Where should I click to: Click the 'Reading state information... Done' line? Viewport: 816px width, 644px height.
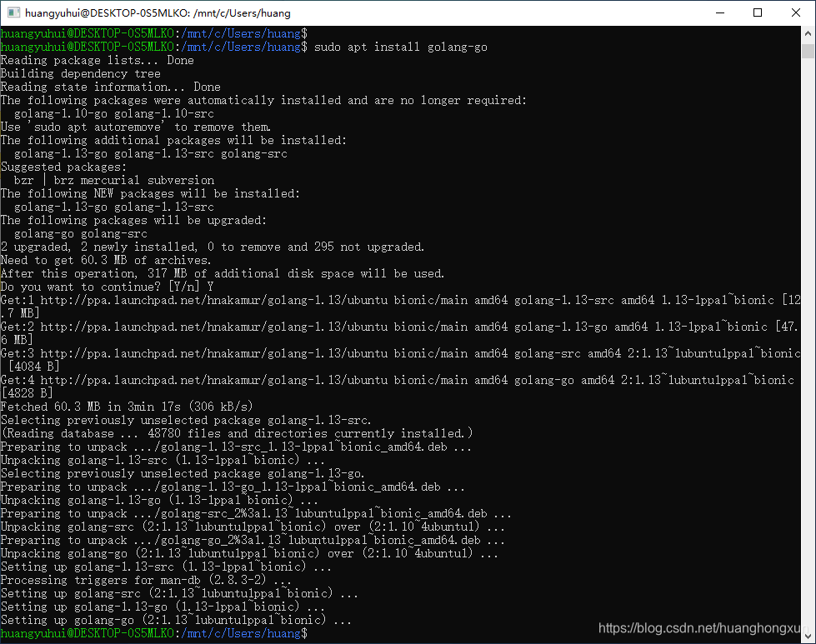[110, 87]
